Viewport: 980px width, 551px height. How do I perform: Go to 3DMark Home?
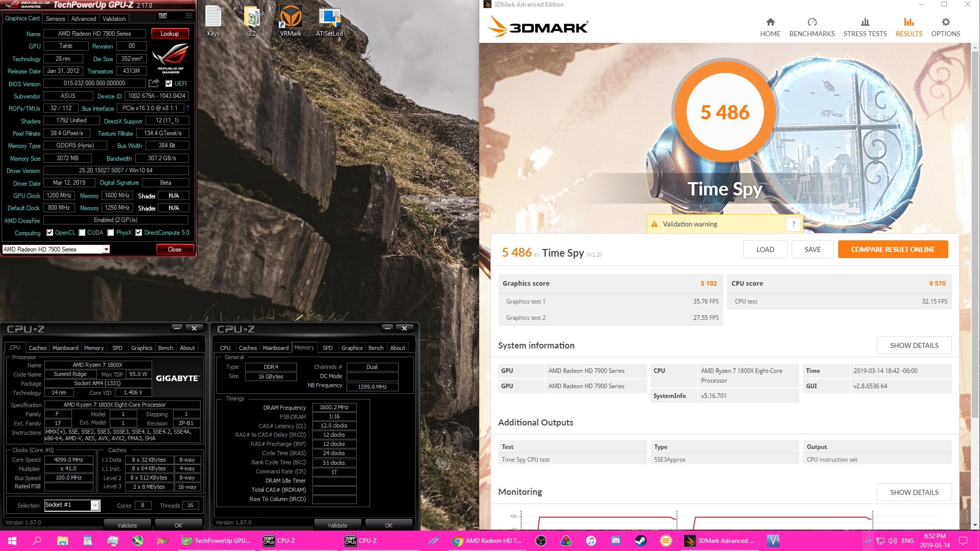pos(770,28)
